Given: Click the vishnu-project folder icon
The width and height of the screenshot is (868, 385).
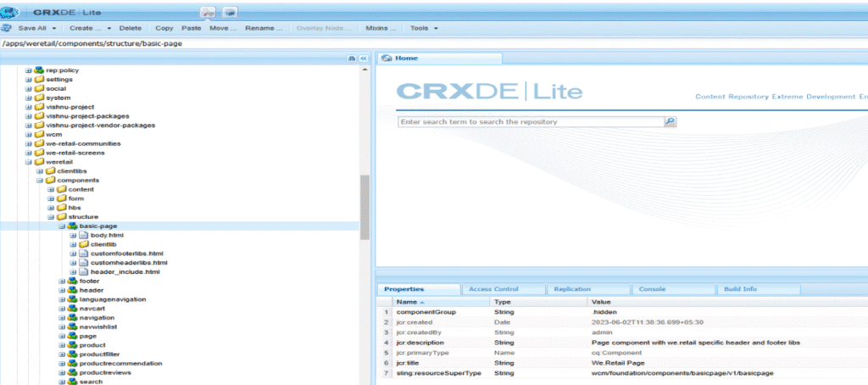Looking at the screenshot, I should coord(39,107).
